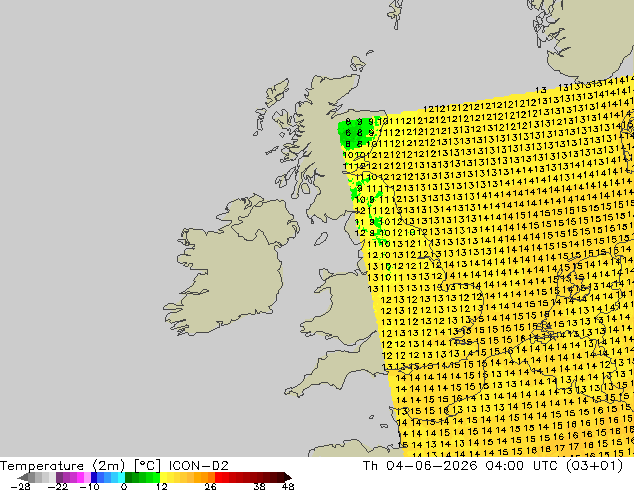
Task: Click the '38' legend scale value
Action: point(260,486)
